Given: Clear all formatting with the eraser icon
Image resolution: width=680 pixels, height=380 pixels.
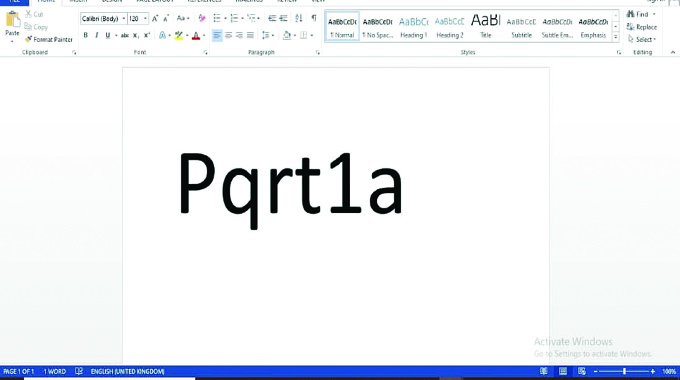Looking at the screenshot, I should [x=202, y=18].
